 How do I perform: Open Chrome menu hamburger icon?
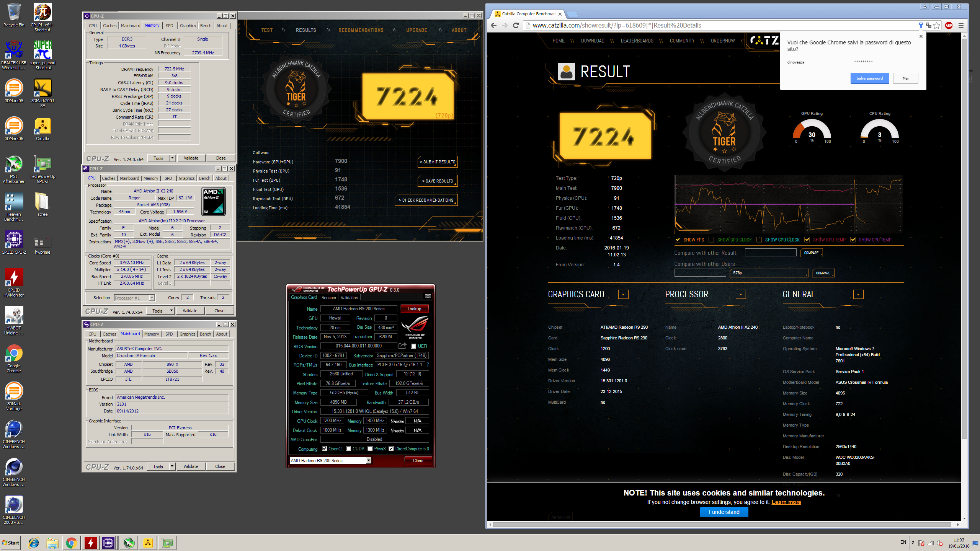(x=961, y=25)
